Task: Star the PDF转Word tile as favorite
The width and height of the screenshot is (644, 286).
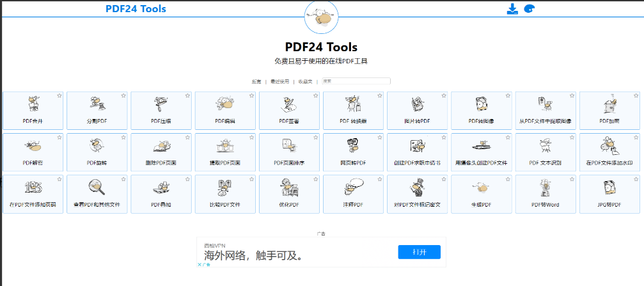Action: [x=572, y=179]
